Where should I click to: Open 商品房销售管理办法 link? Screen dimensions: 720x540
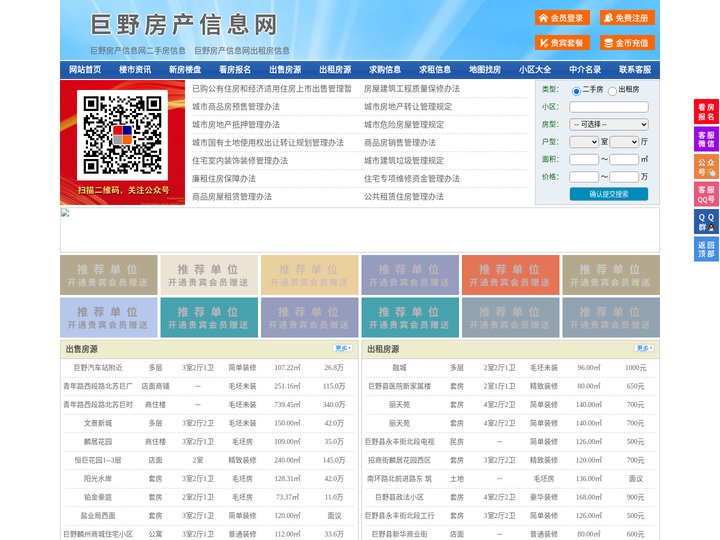(400, 142)
